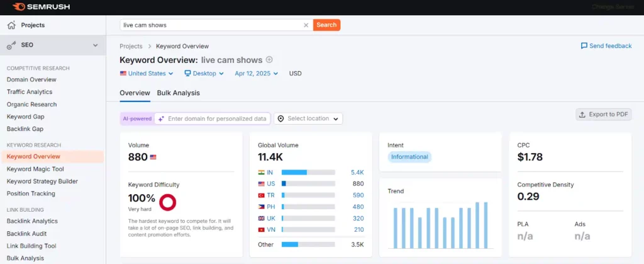Open Backlink Gap in sidebar
This screenshot has height=264, width=644.
click(x=25, y=129)
